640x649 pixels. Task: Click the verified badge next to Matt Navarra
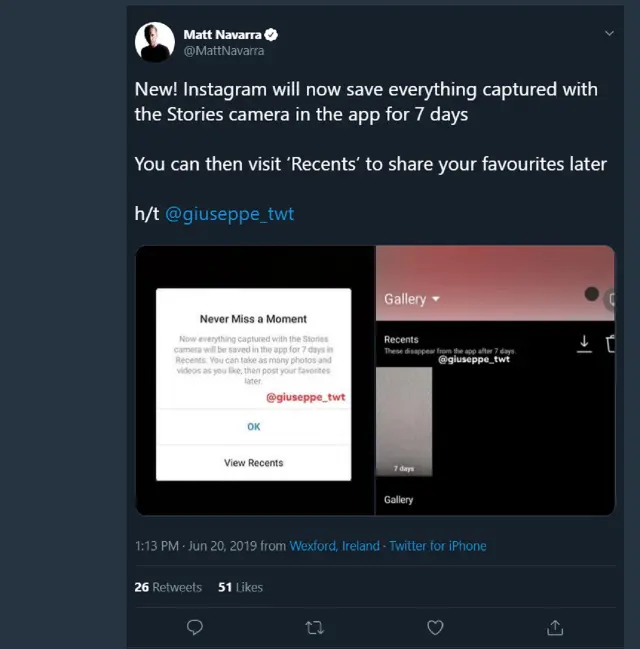(x=271, y=34)
